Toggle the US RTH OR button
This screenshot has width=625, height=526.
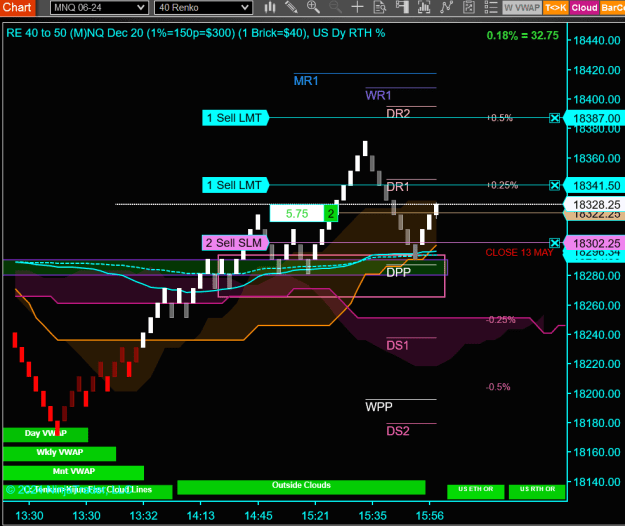[x=537, y=491]
